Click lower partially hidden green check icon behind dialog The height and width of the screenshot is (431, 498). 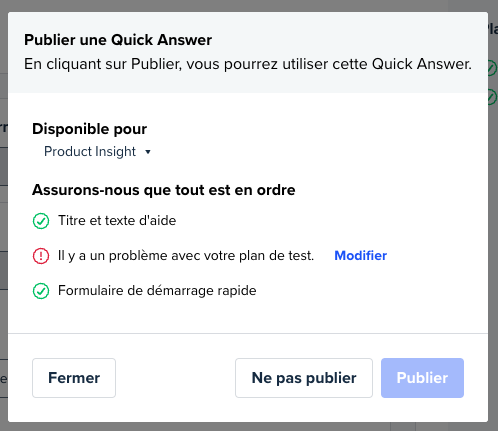[x=493, y=97]
